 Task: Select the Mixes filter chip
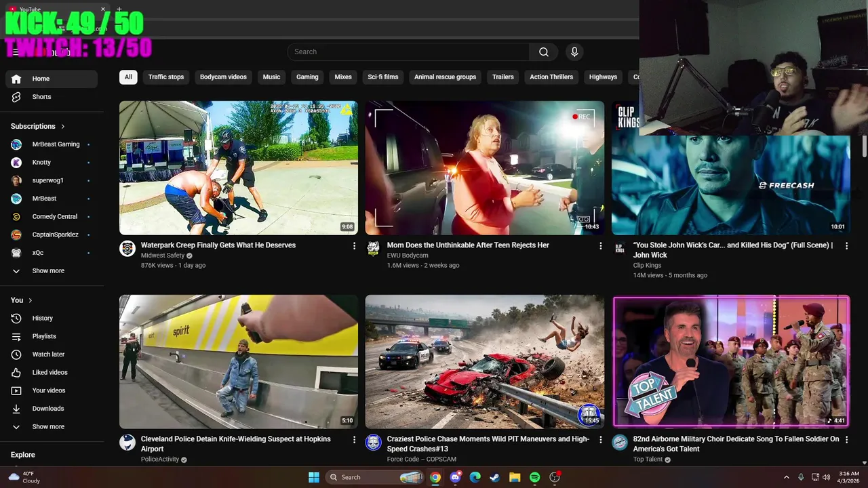[343, 77]
